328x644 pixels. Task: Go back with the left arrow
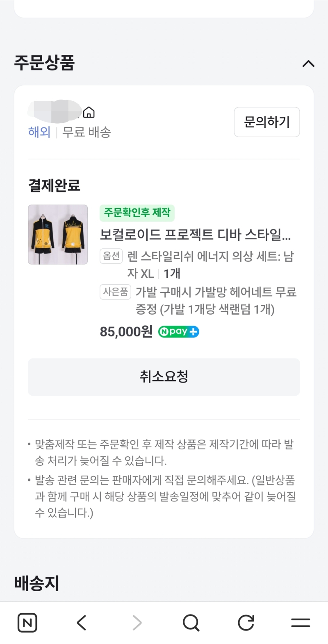(82, 623)
